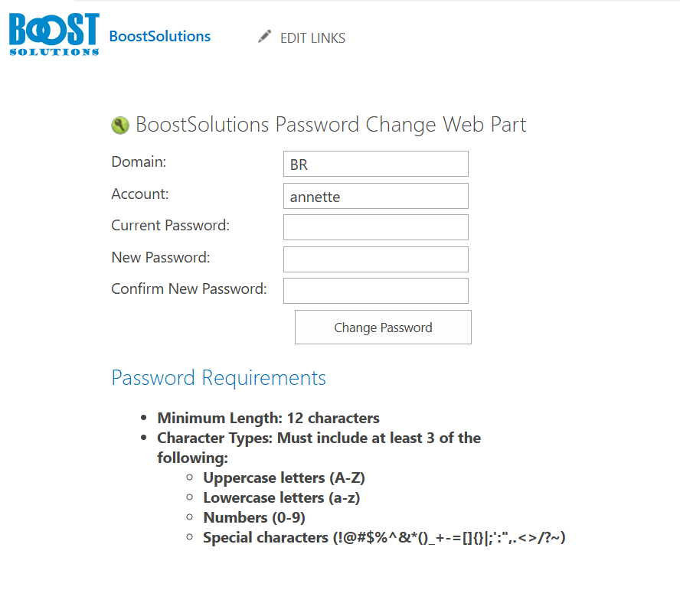Viewport: 680px width, 616px height.
Task: Click the BoostSolutions Password Change Web Part title
Action: click(331, 125)
